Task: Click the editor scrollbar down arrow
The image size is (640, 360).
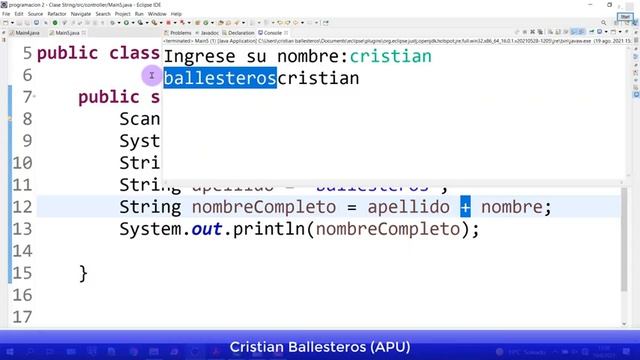Action: tap(624, 324)
